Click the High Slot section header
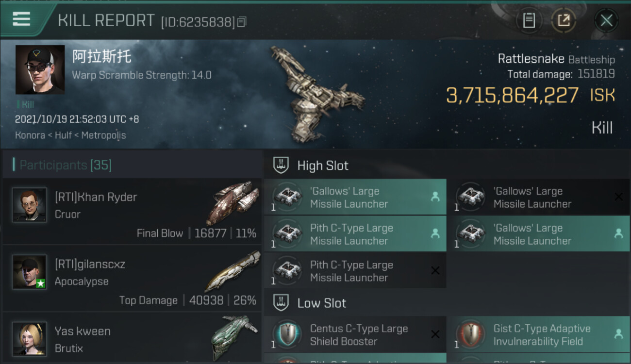 click(323, 165)
